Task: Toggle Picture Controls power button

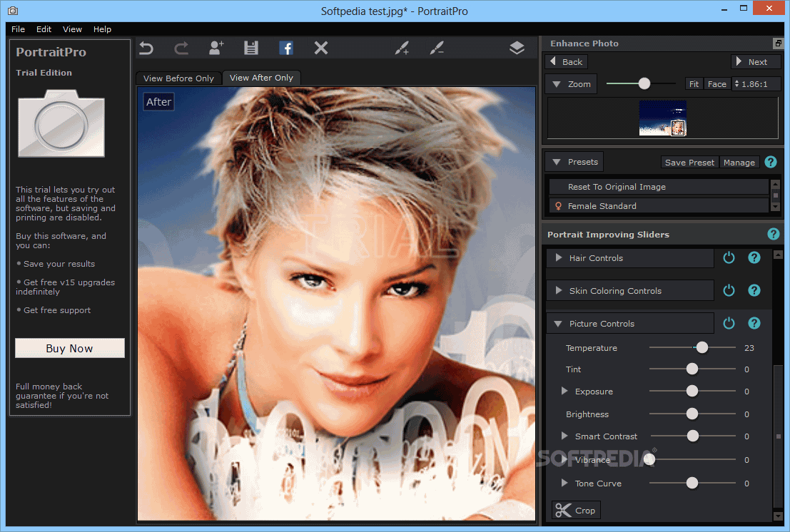Action: point(729,323)
